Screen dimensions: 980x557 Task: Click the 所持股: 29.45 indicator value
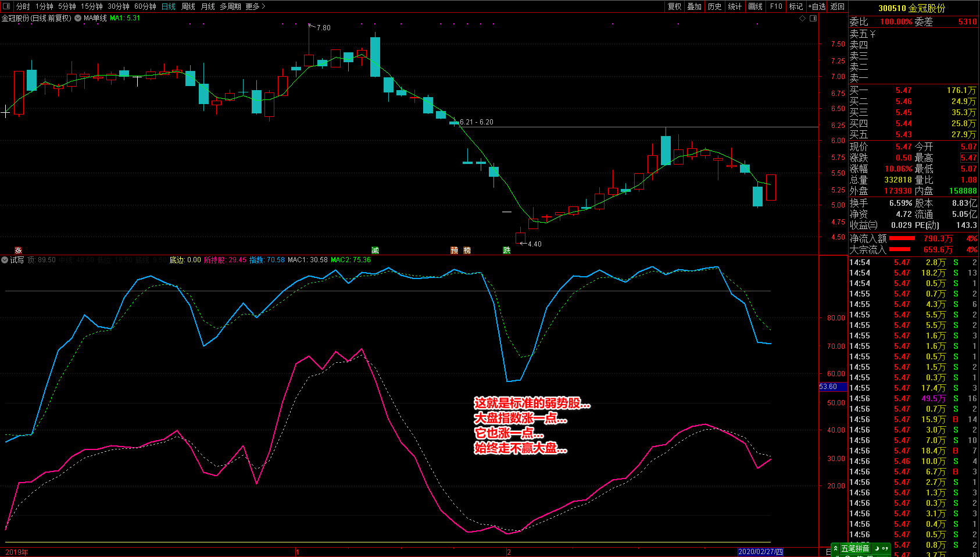click(225, 260)
